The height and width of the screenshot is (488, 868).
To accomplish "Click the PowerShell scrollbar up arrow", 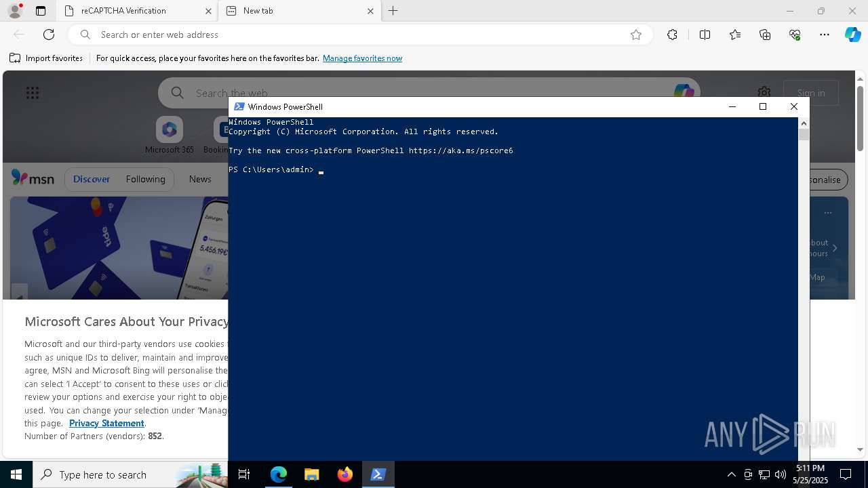I will pos(804,123).
